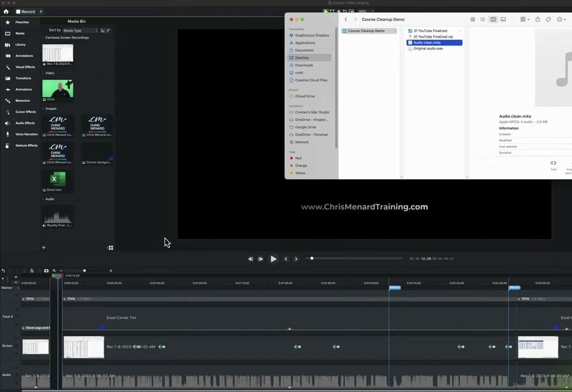Click the Back navigation arrow in Finder
The height and width of the screenshot is (392, 572).
(346, 19)
